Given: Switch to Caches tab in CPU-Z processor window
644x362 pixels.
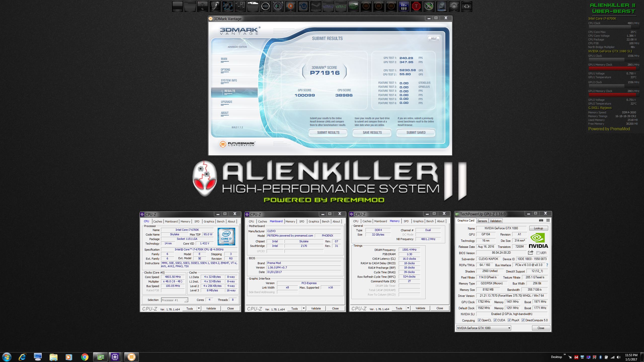Looking at the screenshot, I should pyautogui.click(x=158, y=221).
